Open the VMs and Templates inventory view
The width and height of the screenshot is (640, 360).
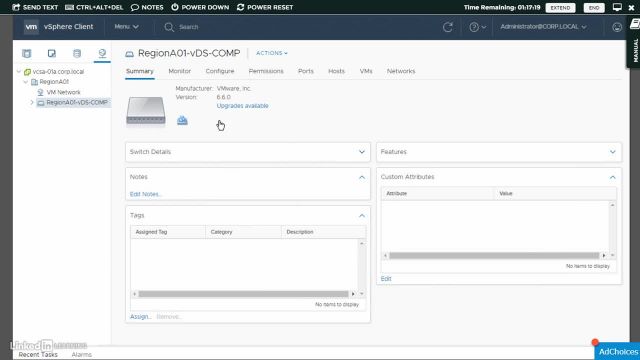tap(52, 53)
